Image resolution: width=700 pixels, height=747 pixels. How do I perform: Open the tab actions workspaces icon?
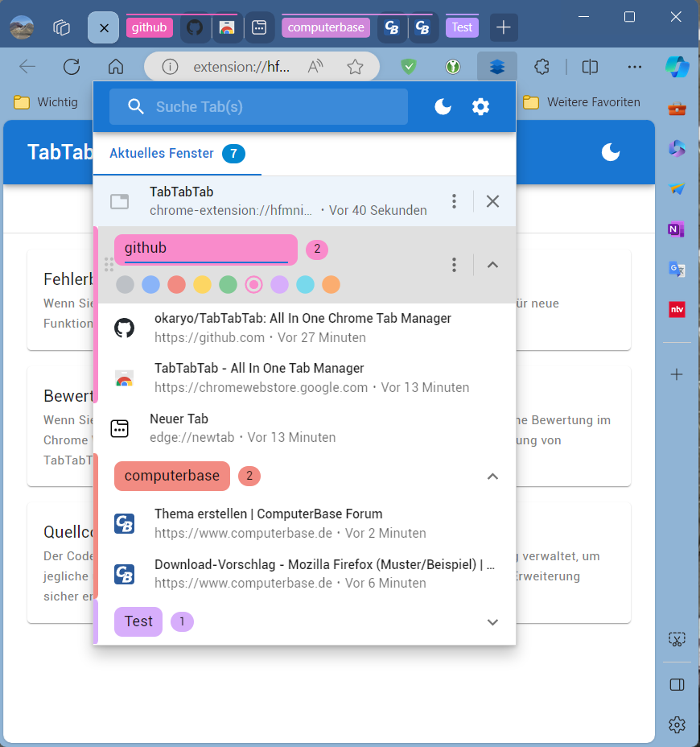pyautogui.click(x=61, y=27)
